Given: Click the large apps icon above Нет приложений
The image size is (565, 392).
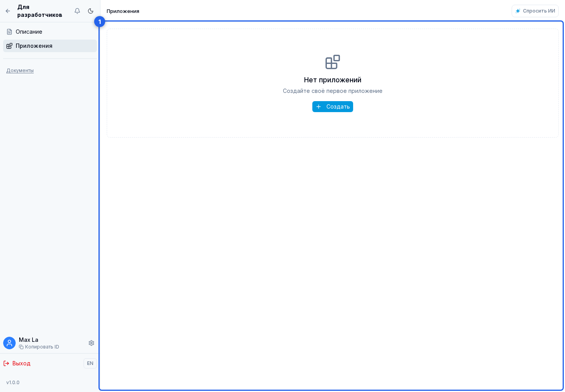Looking at the screenshot, I should pos(333,62).
